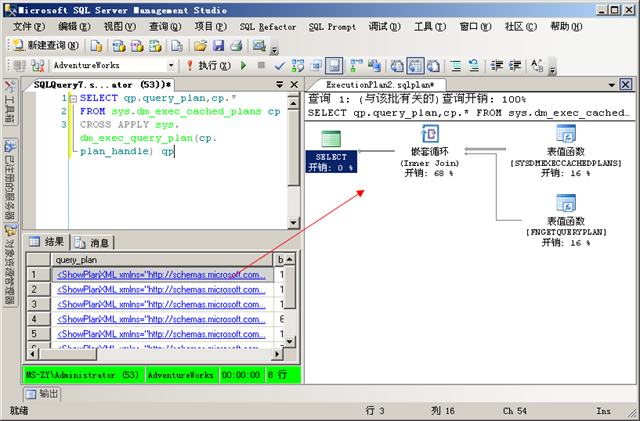Click the green Debug play icon

pyautogui.click(x=244, y=65)
